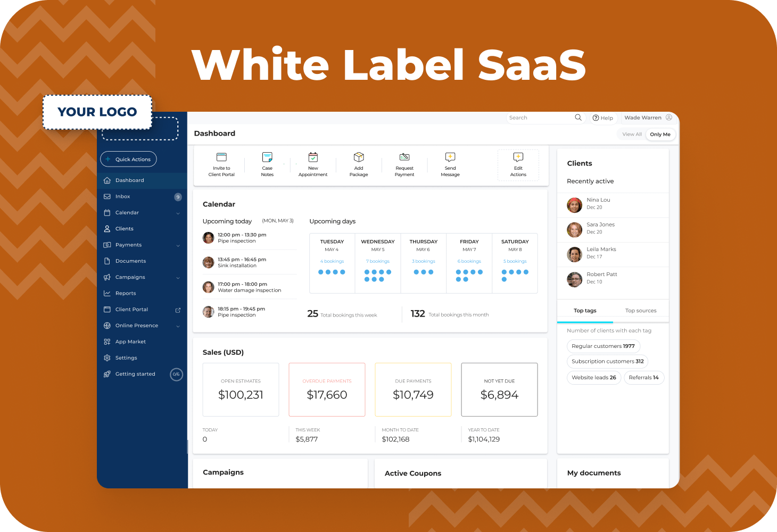The height and width of the screenshot is (532, 777).
Task: Expand the Calendar sidebar chevron
Action: (178, 213)
